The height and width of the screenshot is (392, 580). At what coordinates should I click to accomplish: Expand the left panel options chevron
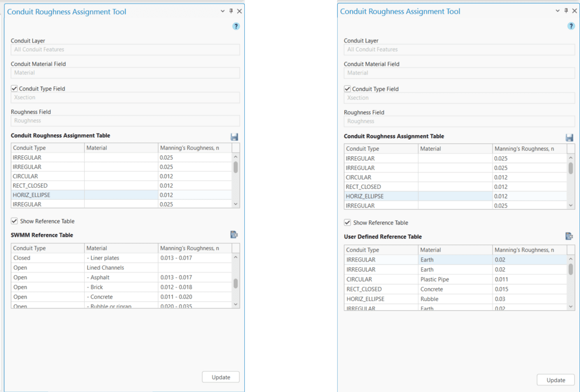coord(222,11)
